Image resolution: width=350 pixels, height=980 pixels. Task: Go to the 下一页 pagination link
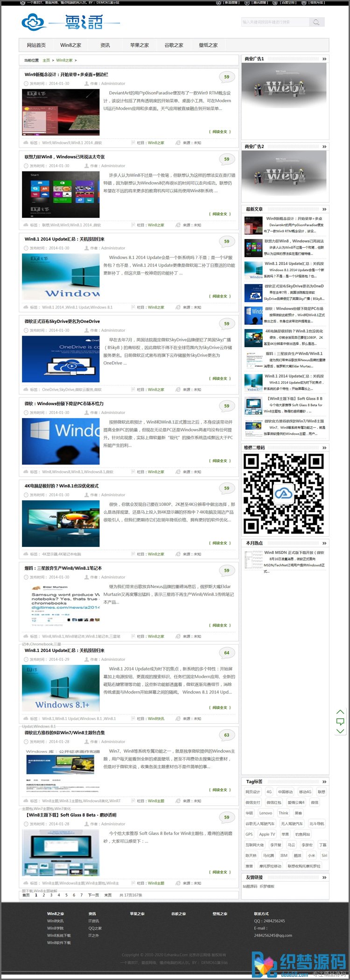pos(93,895)
